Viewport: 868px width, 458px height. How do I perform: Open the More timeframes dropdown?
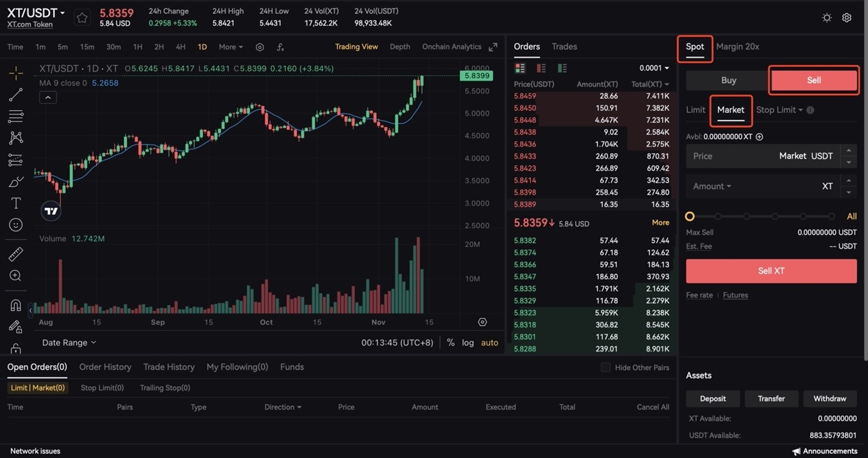pos(231,47)
